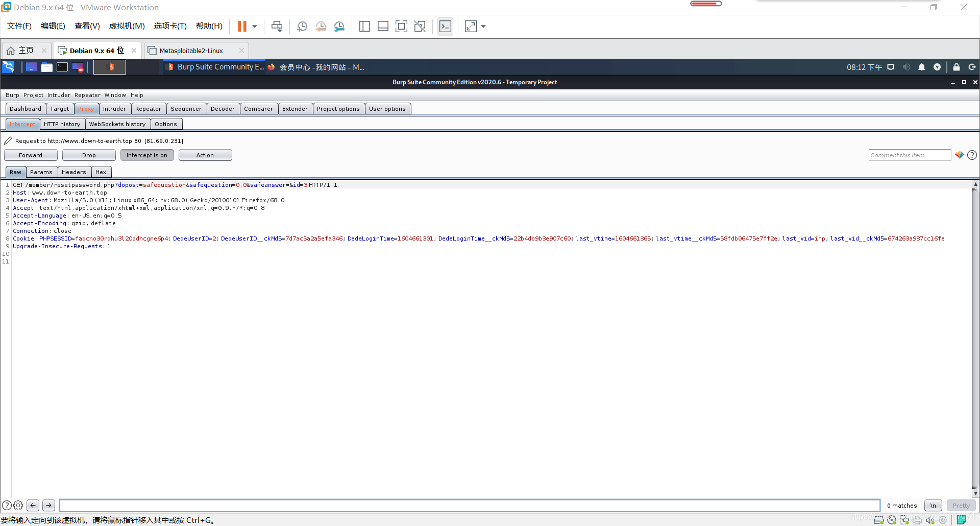Click the stretch guest display icon

click(x=471, y=27)
